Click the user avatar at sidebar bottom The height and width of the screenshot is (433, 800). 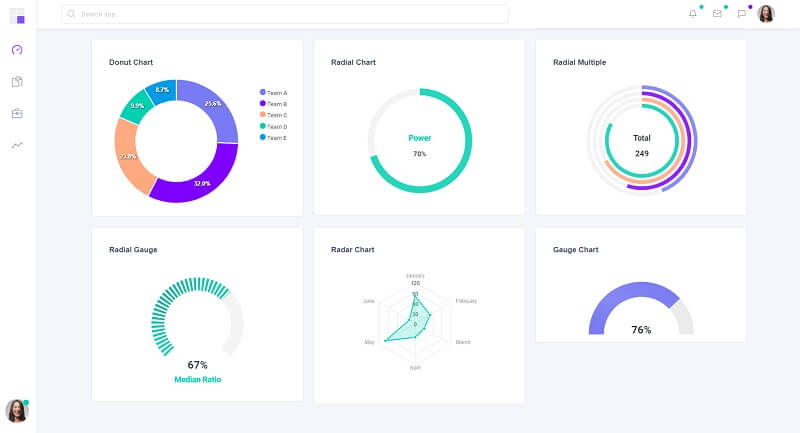tap(17, 410)
